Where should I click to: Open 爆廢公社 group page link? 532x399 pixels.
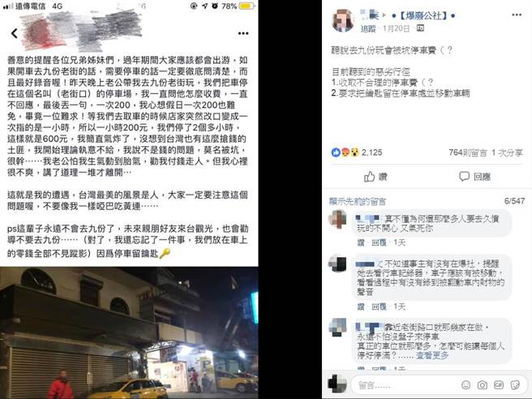(x=423, y=15)
